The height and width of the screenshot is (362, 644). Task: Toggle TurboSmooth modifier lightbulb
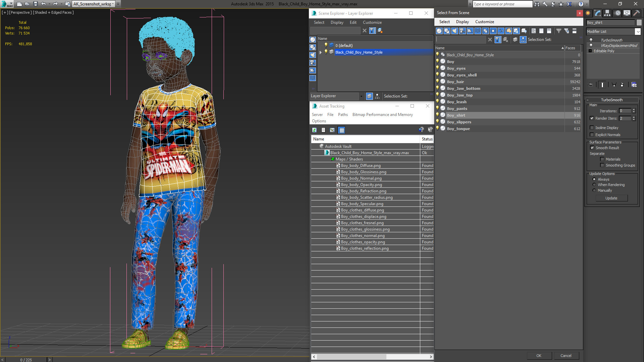point(591,40)
